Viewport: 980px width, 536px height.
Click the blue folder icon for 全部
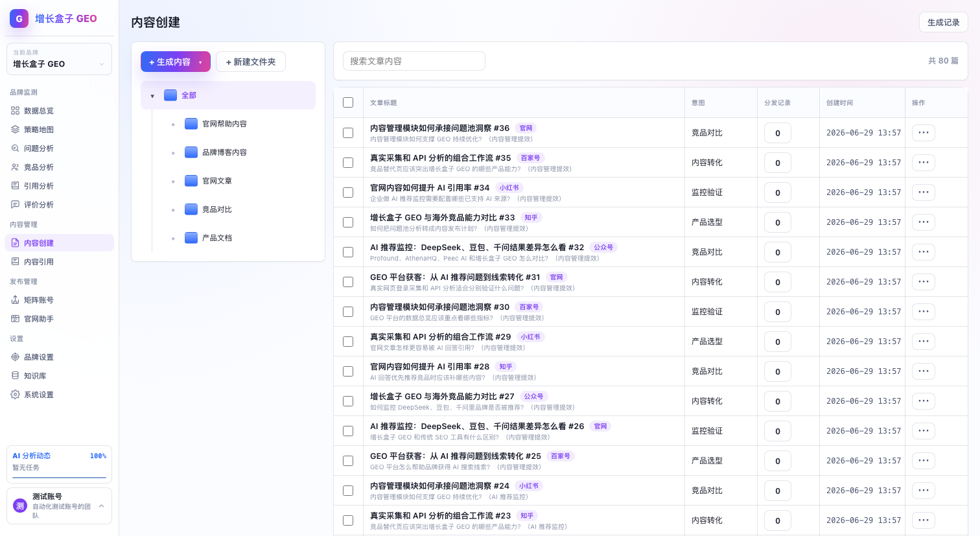(170, 95)
